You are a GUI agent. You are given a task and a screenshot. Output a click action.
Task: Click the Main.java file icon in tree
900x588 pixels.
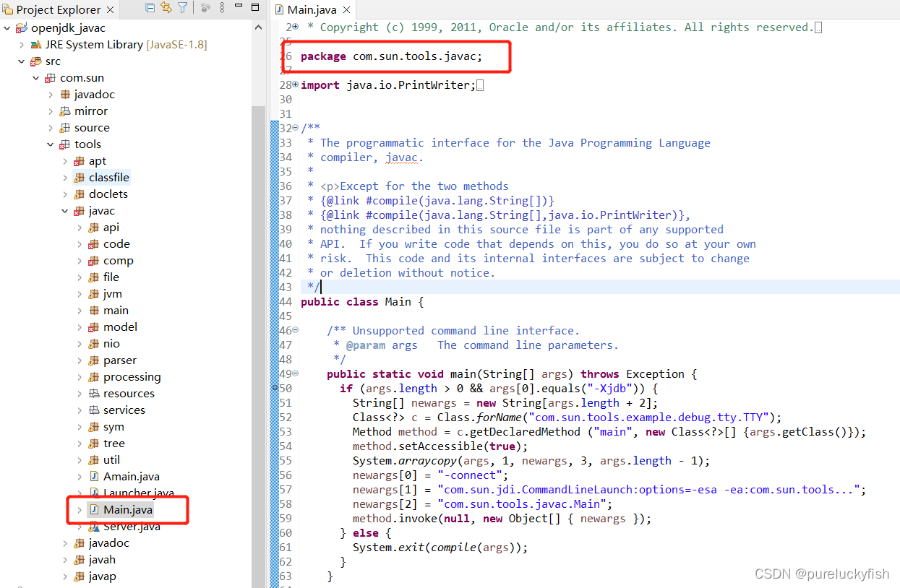tap(94, 510)
